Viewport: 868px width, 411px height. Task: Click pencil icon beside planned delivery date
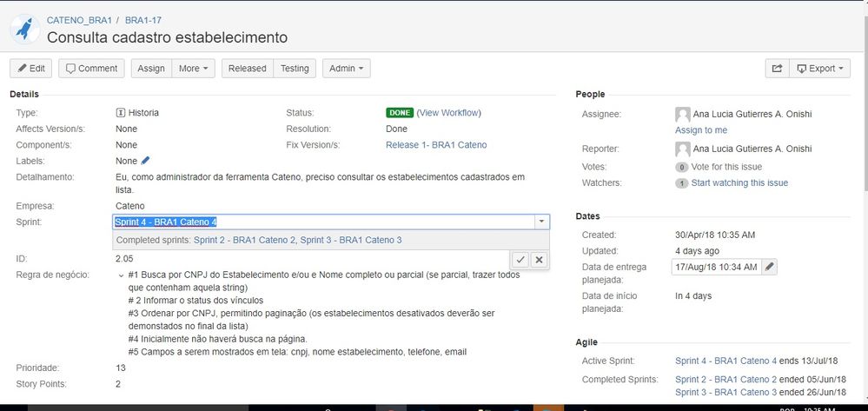769,267
